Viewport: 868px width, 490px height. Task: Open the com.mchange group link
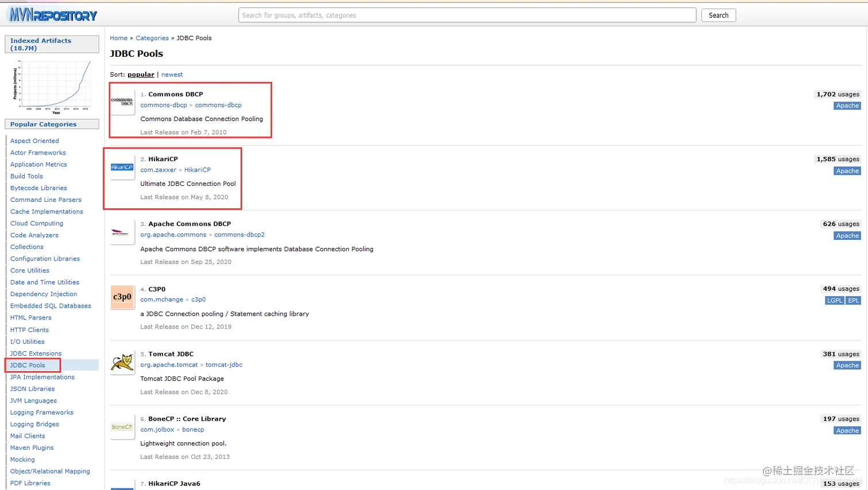(162, 300)
